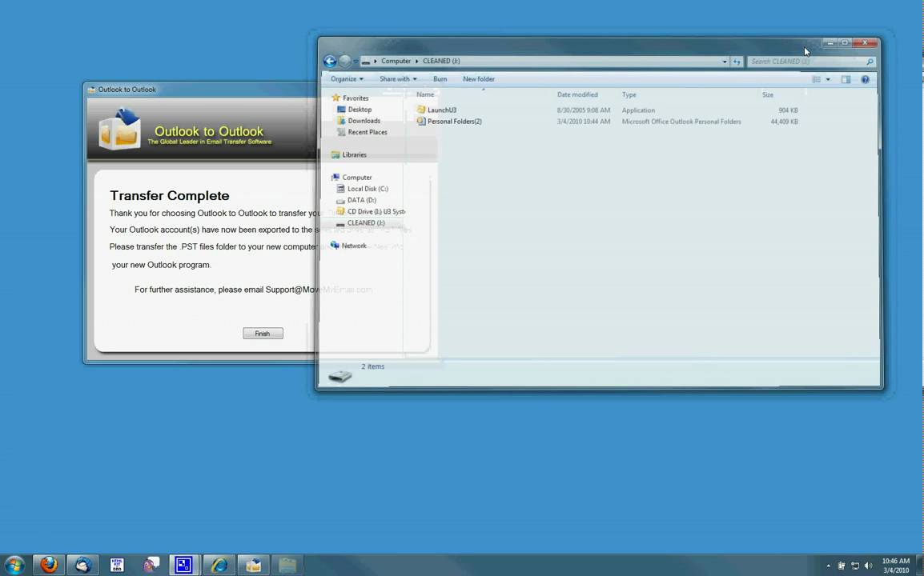
Task: Select Desktop under Favorites
Action: (360, 110)
